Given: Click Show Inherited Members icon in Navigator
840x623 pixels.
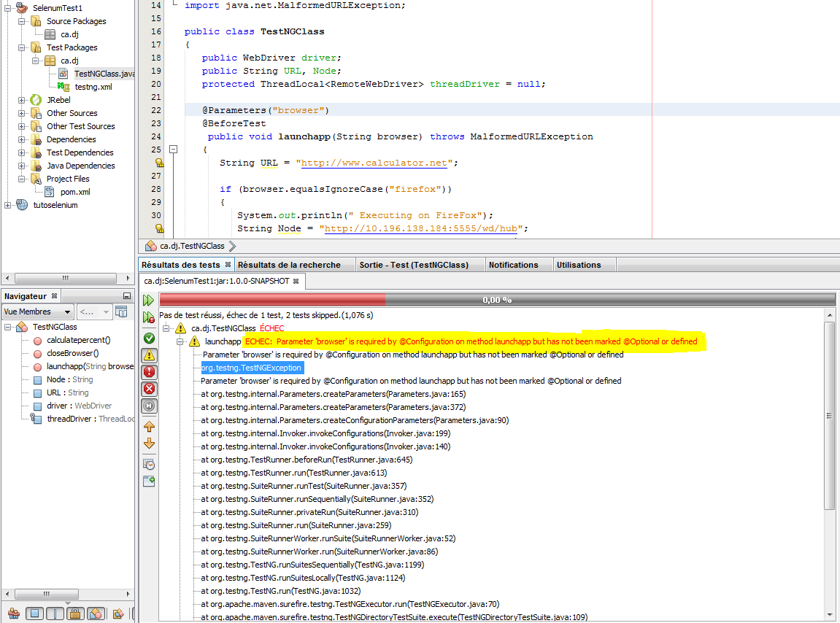Looking at the screenshot, I should click(13, 614).
